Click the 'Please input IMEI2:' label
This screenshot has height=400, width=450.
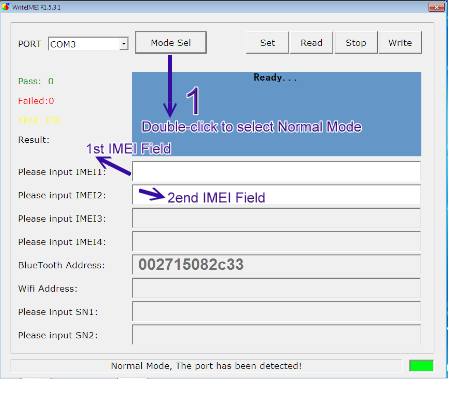(x=62, y=195)
